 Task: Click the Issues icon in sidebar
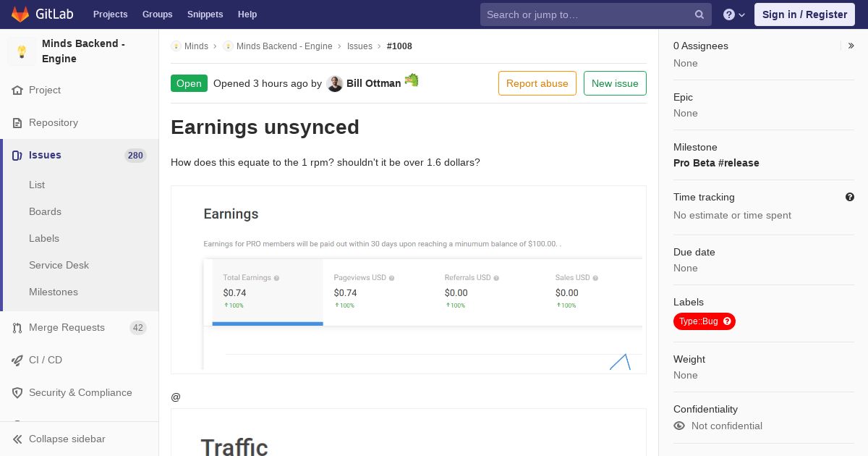[17, 156]
